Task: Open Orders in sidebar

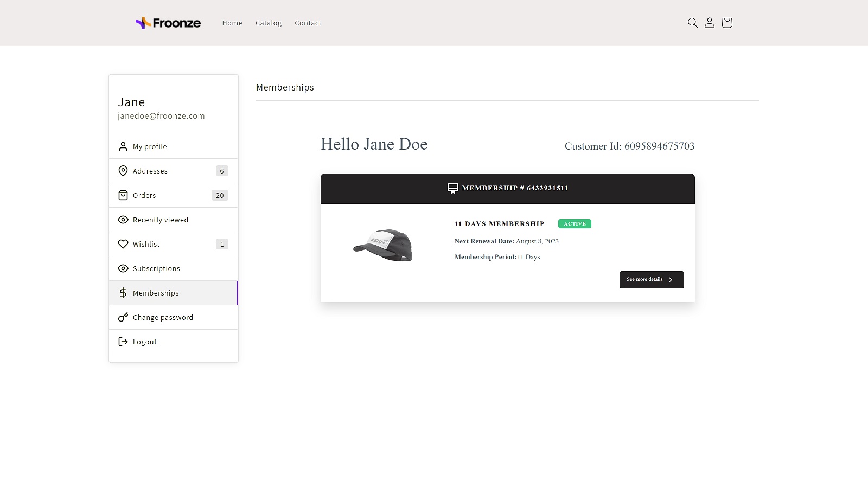Action: pyautogui.click(x=174, y=195)
